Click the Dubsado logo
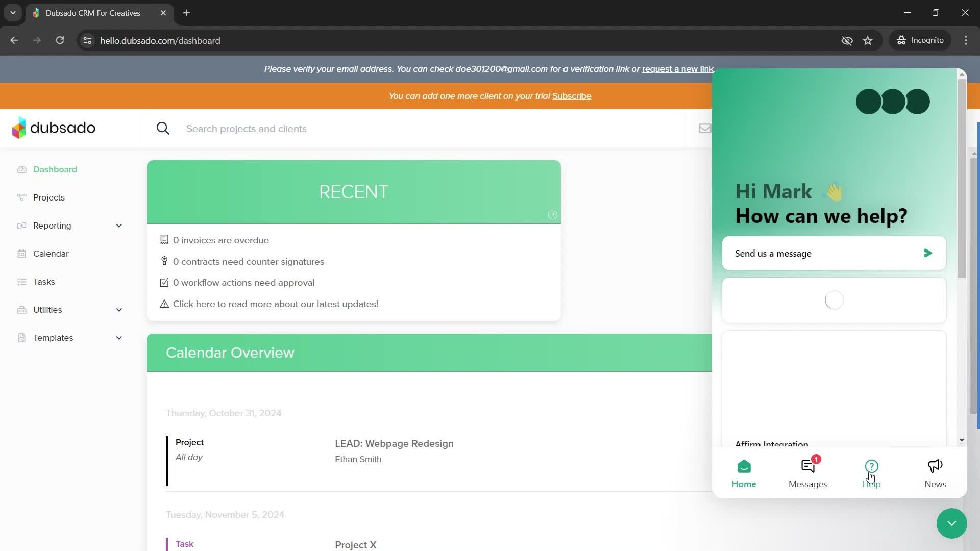The image size is (980, 551). 54,128
